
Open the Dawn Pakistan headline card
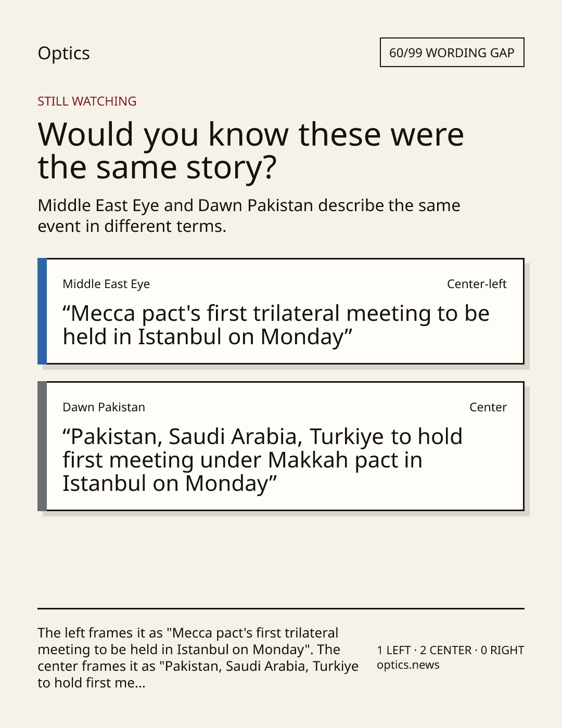(280, 446)
